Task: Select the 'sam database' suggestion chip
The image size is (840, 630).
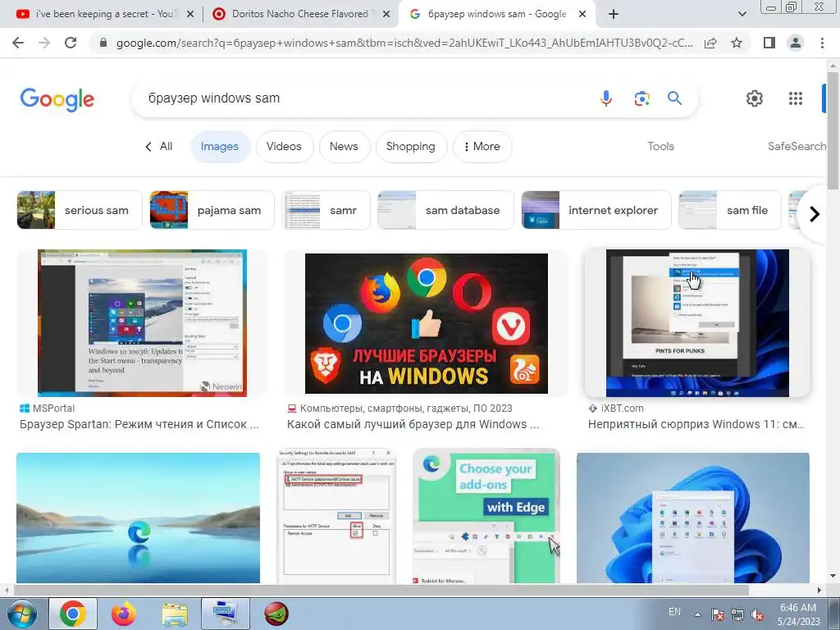Action: 445,210
